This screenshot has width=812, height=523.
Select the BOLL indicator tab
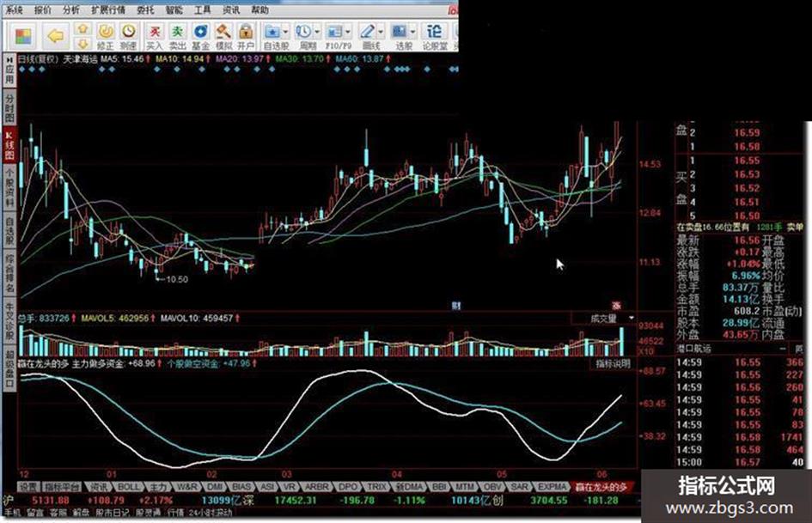coord(128,487)
